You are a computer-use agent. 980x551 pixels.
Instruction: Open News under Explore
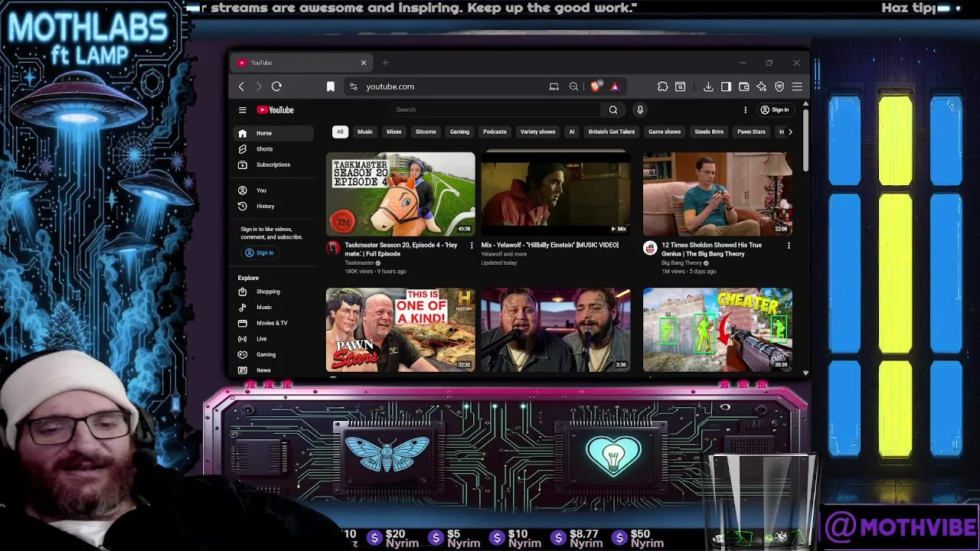click(274, 370)
